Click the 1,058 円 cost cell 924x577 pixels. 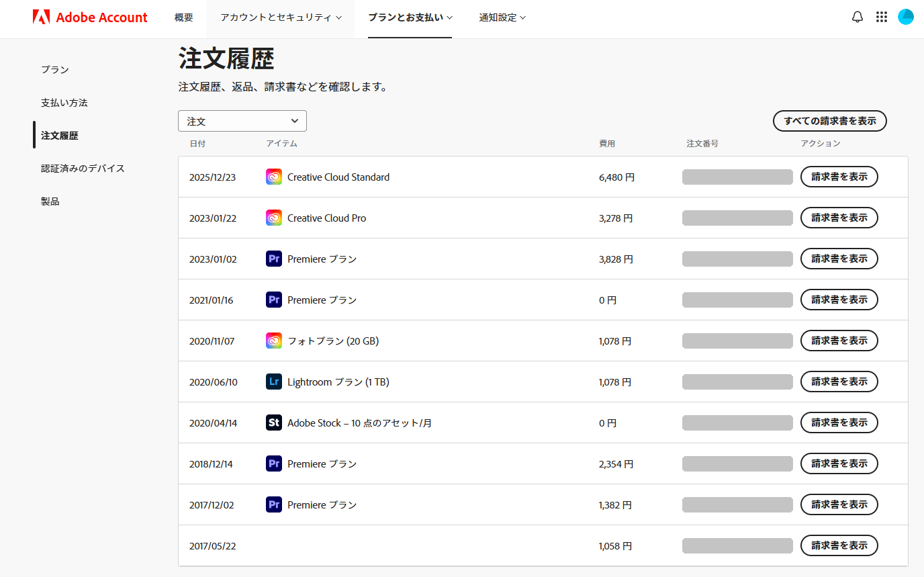click(x=615, y=546)
